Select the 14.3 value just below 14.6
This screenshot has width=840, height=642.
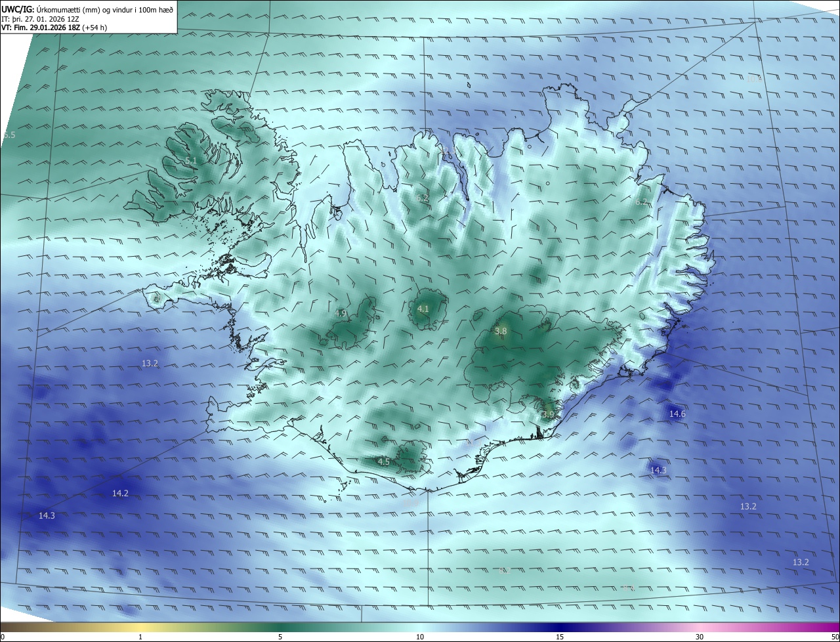click(658, 470)
